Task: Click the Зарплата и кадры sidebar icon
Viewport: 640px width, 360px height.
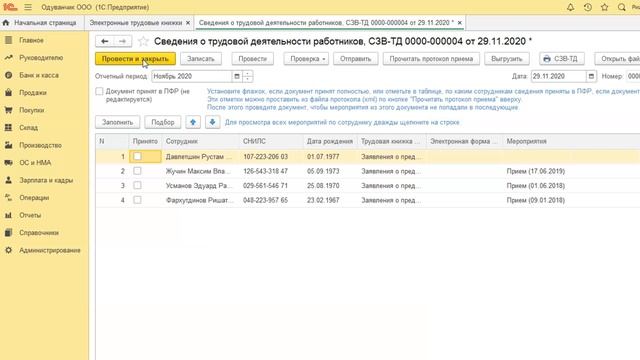Action: pos(8,180)
